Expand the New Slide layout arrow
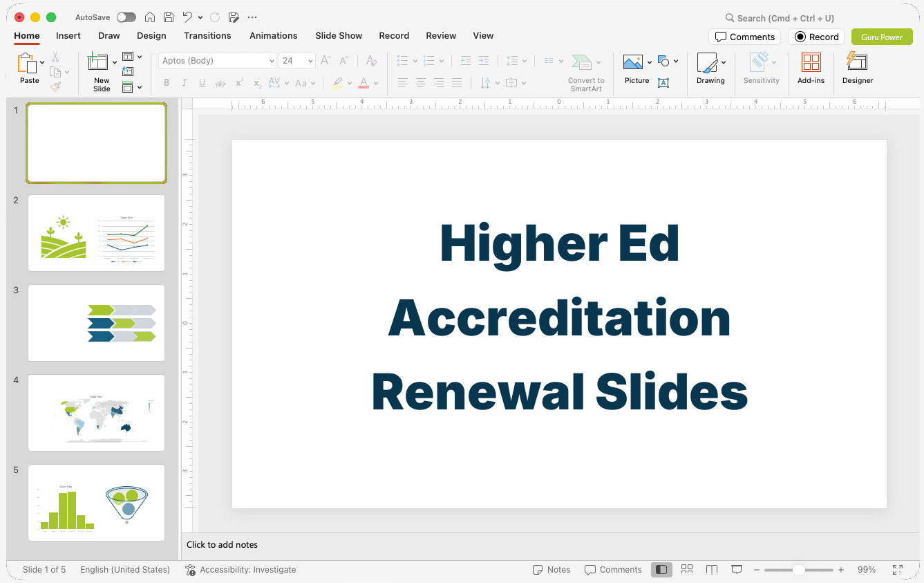This screenshot has width=924, height=583. coord(115,62)
